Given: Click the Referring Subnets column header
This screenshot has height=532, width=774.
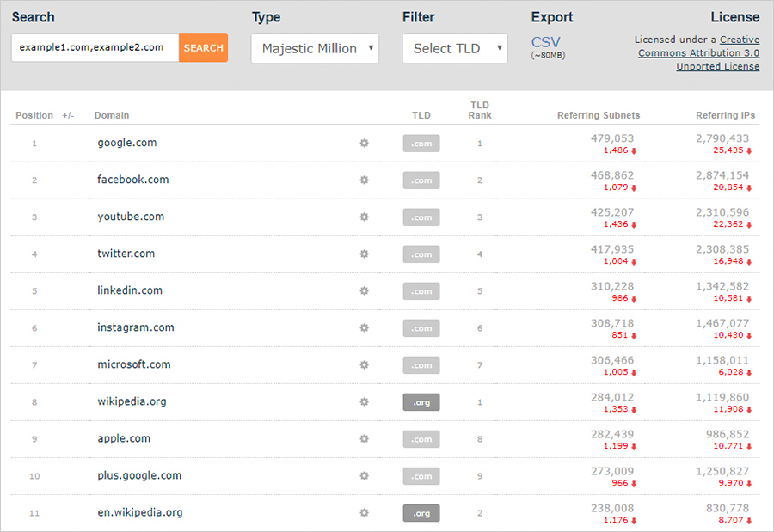Looking at the screenshot, I should [599, 115].
